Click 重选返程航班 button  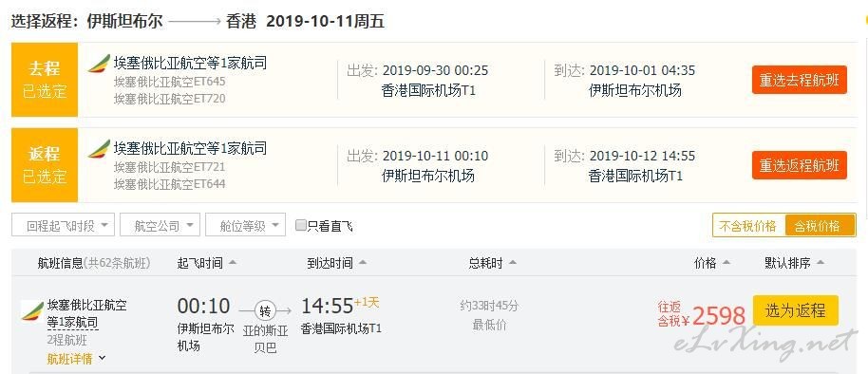pyautogui.click(x=800, y=165)
